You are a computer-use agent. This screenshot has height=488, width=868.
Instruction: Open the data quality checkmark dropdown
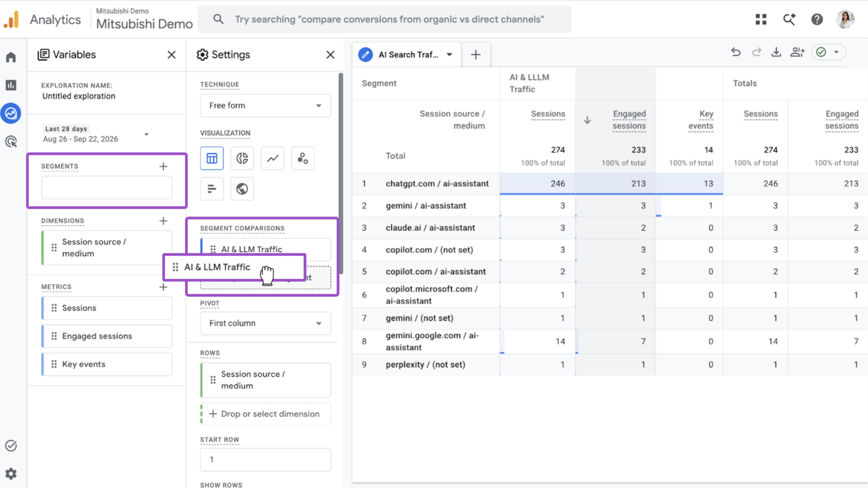click(828, 52)
